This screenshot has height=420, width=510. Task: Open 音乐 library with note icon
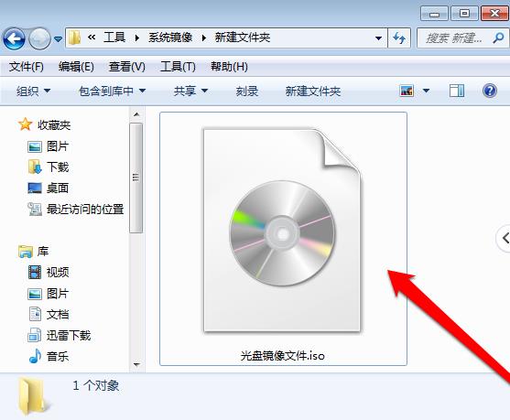point(49,356)
